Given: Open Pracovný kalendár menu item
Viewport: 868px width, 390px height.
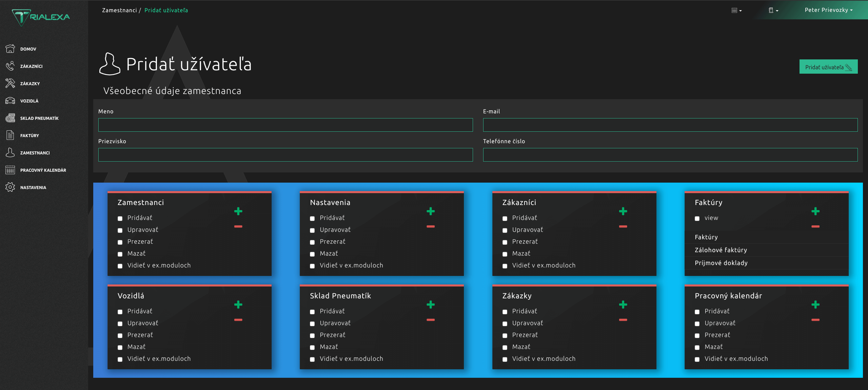Looking at the screenshot, I should point(43,170).
